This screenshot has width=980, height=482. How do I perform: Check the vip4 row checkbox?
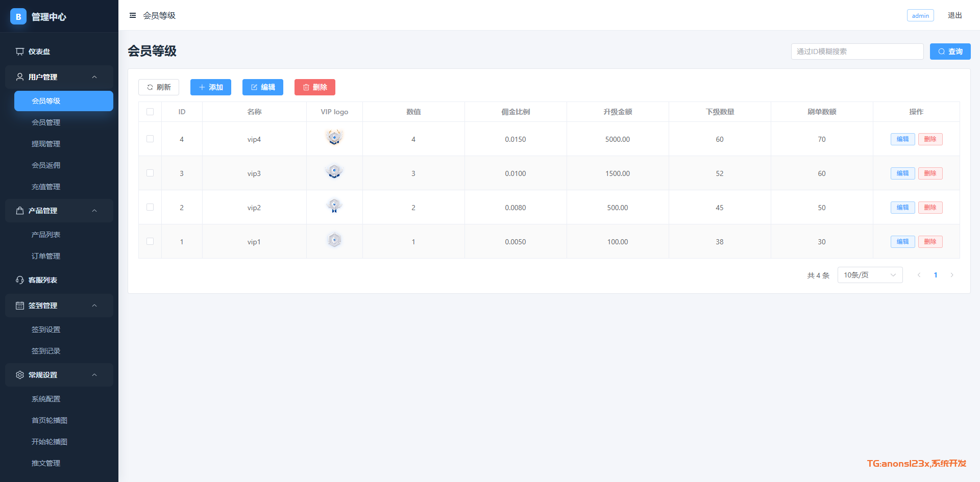[x=150, y=139]
